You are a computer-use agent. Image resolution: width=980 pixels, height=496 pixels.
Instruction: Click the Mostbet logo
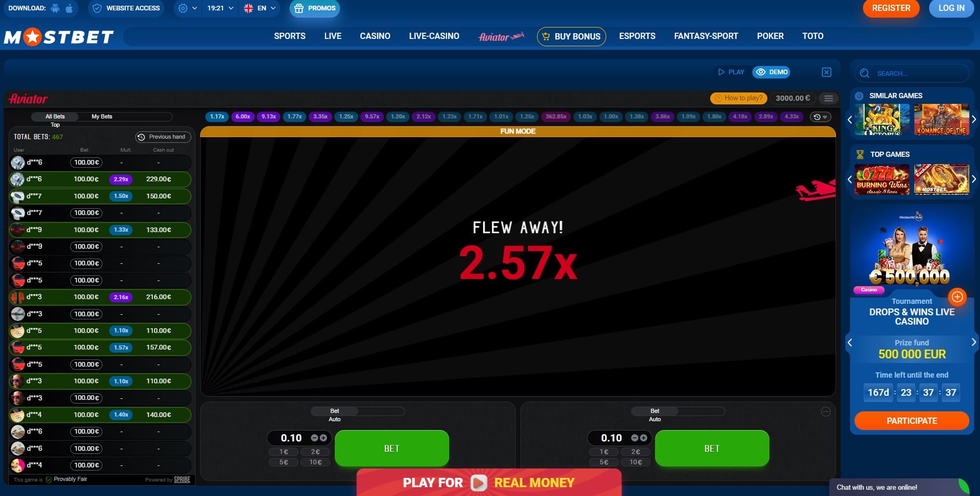(59, 37)
